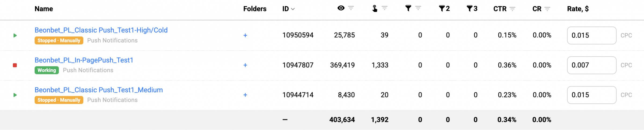Click CTR value 0.36%

[507, 65]
